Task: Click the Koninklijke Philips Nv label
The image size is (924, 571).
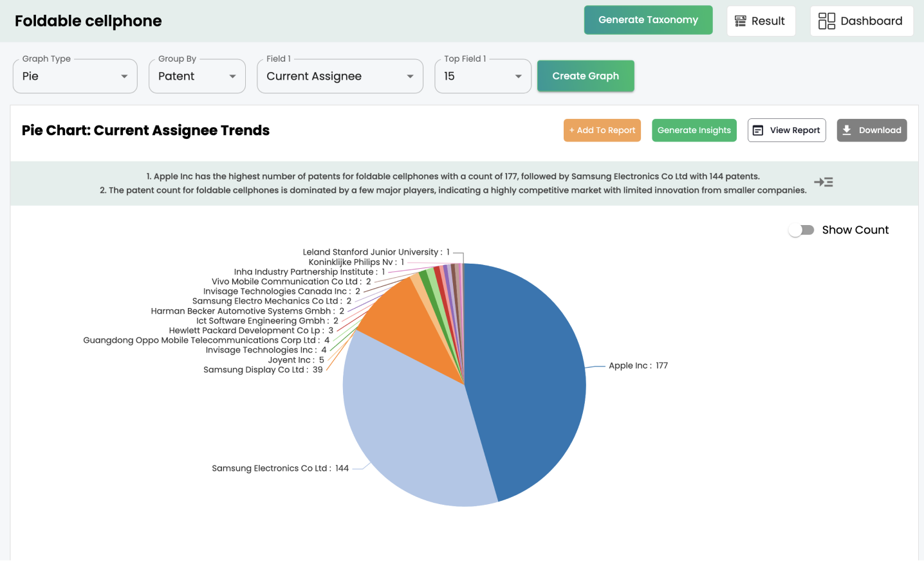Action: [356, 262]
